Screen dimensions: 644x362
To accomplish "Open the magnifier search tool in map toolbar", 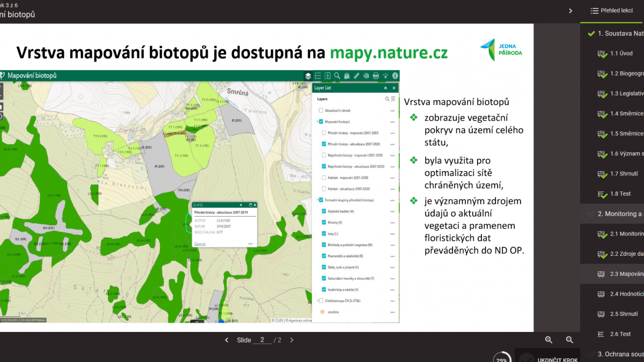I will (x=337, y=76).
